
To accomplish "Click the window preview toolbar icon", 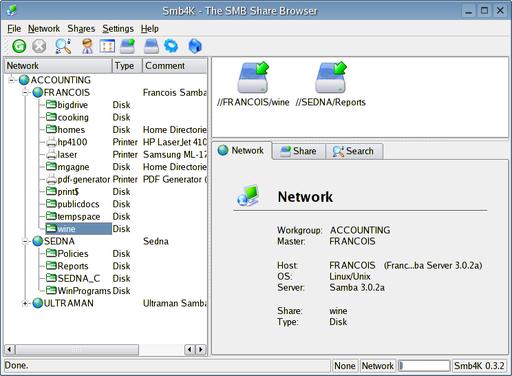I will (x=107, y=46).
